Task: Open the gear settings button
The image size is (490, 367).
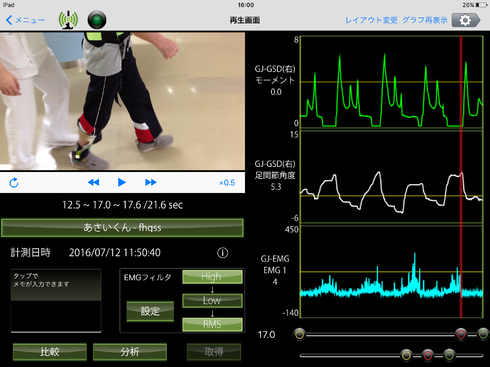Action: pos(466,20)
